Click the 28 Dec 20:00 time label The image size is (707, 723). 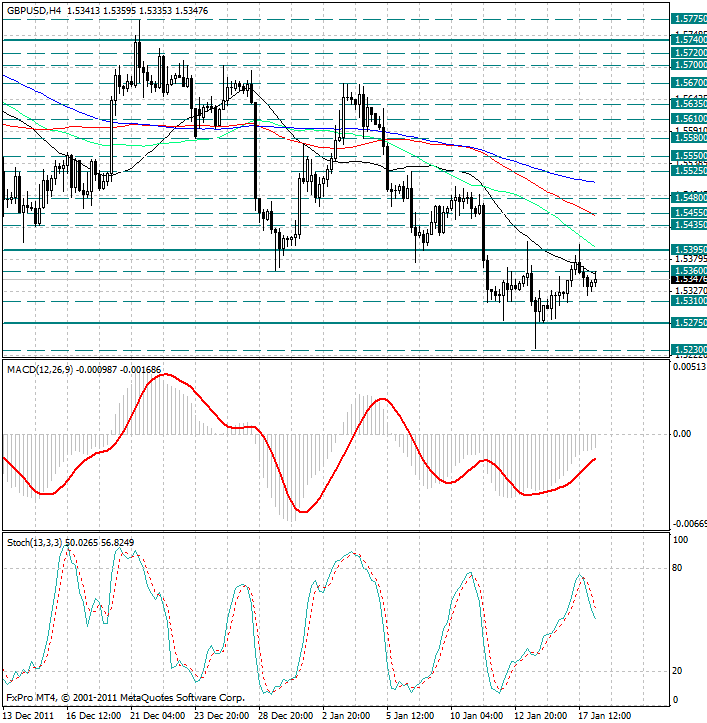click(285, 716)
